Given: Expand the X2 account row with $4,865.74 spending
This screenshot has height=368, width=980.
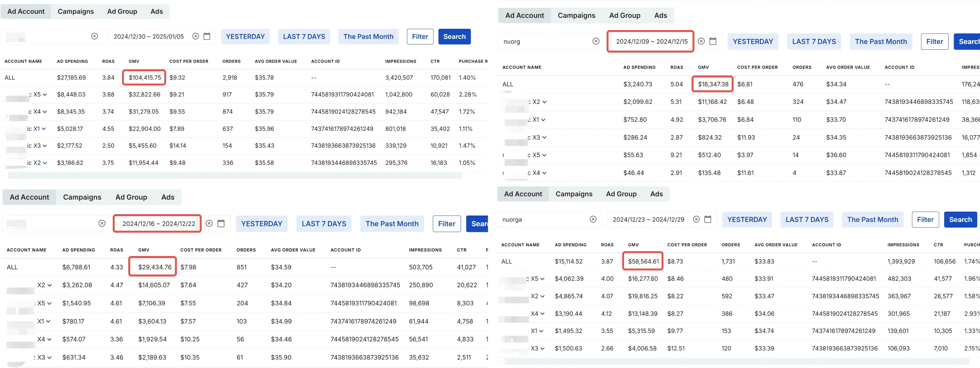Looking at the screenshot, I should tap(542, 296).
